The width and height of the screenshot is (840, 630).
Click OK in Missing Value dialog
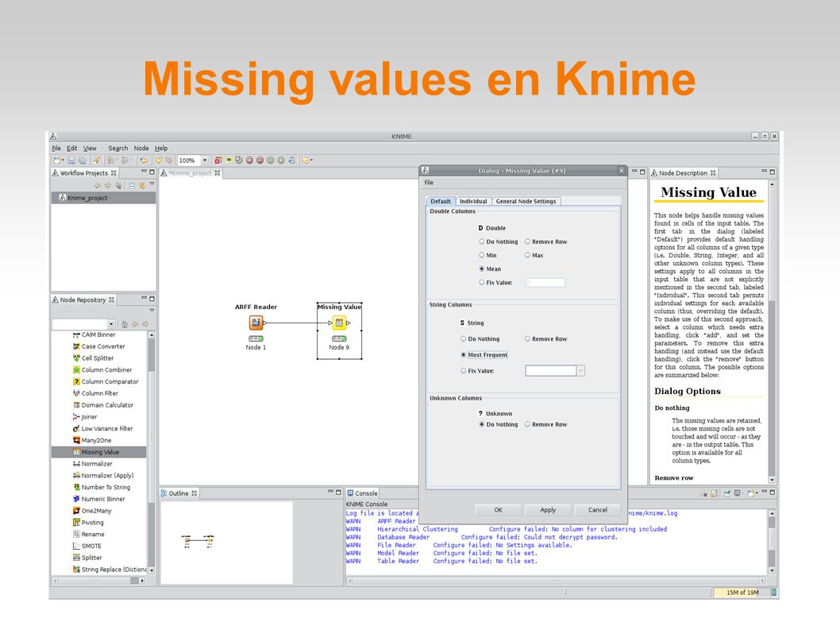[499, 510]
